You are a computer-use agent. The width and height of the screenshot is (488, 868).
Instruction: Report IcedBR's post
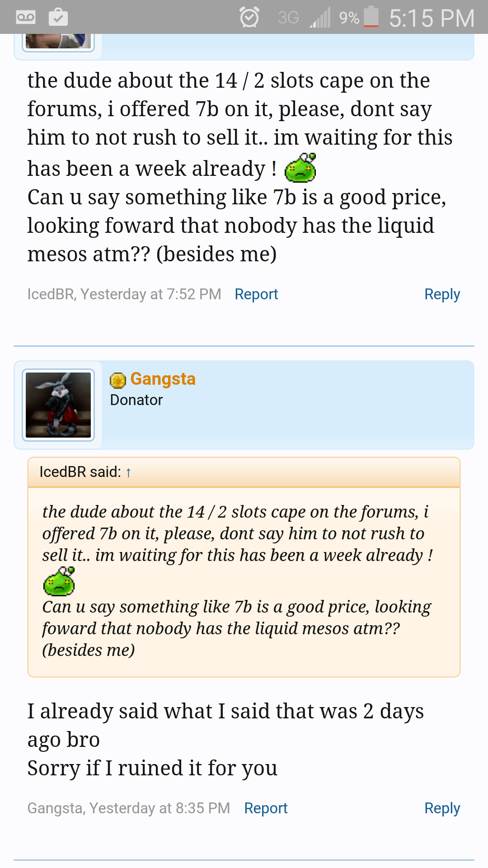click(256, 294)
